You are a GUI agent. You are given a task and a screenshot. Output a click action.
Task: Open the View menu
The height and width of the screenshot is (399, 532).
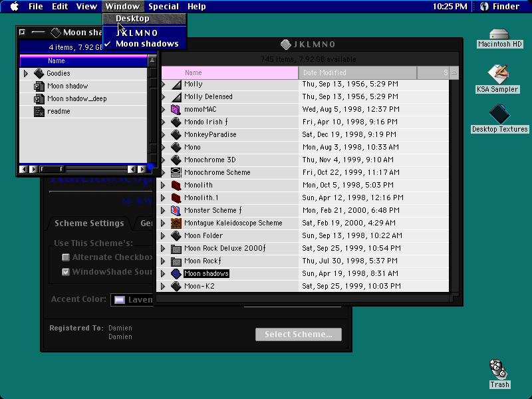[x=86, y=7]
